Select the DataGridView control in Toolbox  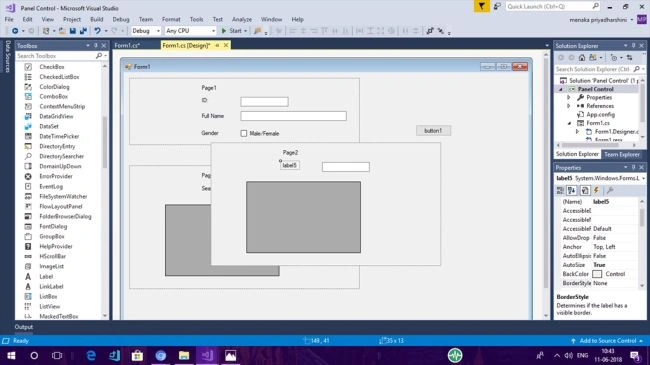click(56, 117)
